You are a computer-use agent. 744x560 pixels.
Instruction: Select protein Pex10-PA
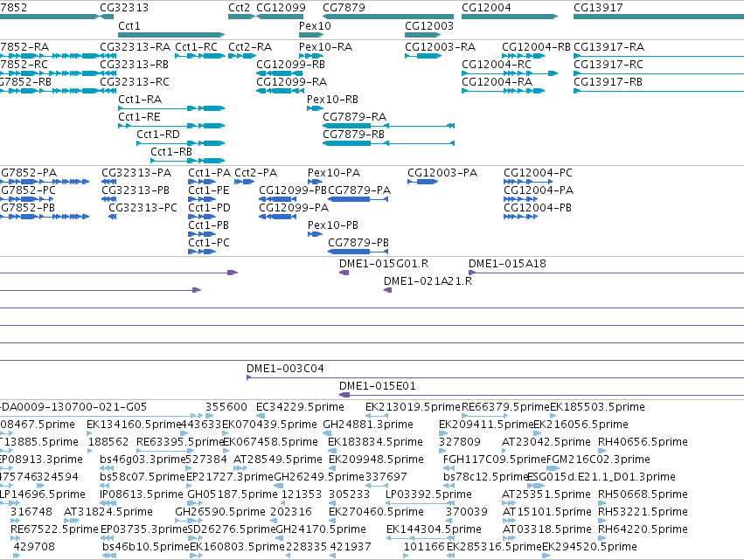point(315,182)
